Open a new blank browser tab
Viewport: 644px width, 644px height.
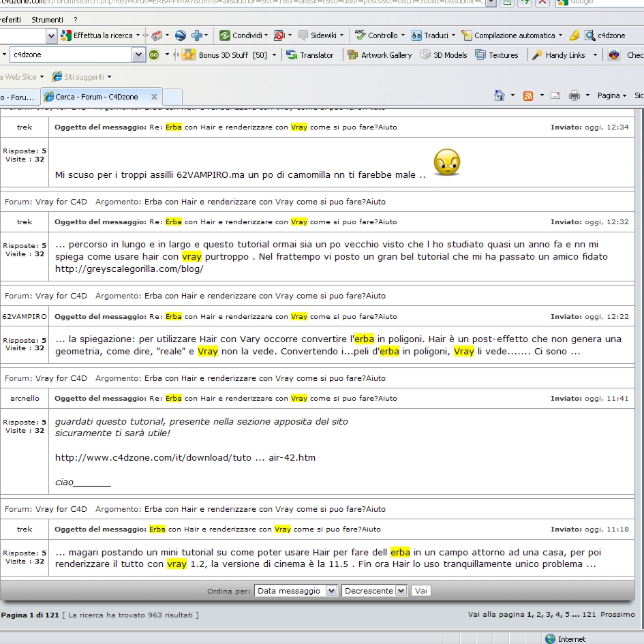pos(172,97)
